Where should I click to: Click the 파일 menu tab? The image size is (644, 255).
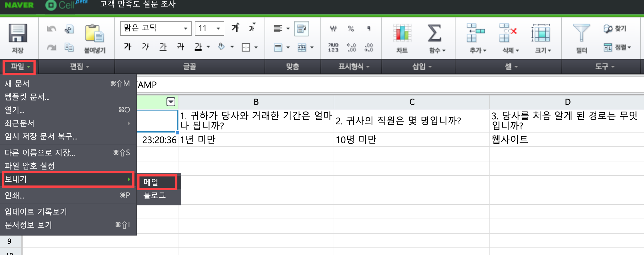[19, 67]
